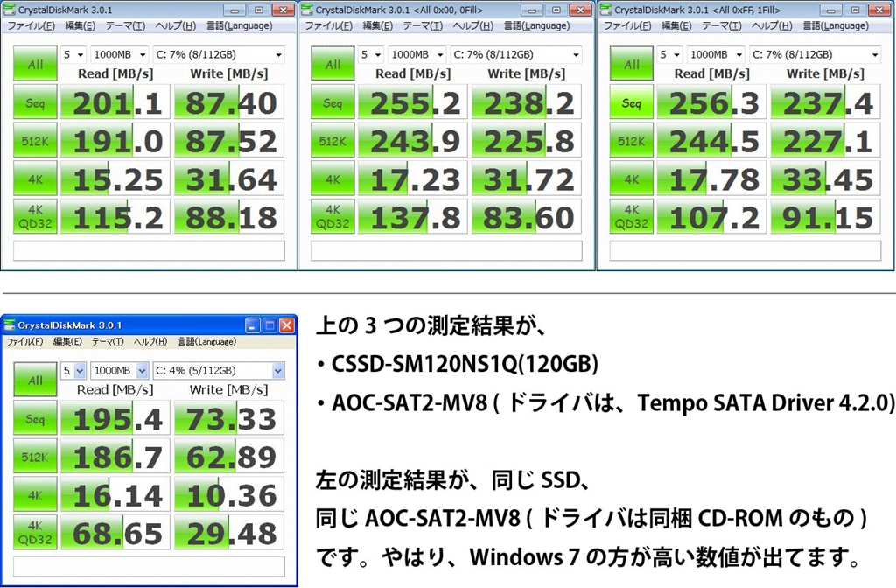This screenshot has width=896, height=588.
Task: Maximize the bottom CrystalDiskMark window
Action: (269, 325)
